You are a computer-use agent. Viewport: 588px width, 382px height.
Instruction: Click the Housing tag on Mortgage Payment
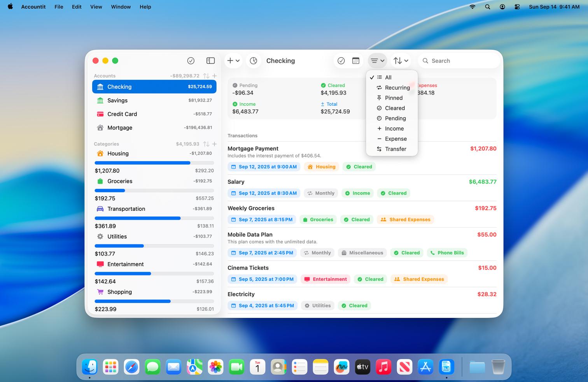(x=322, y=167)
